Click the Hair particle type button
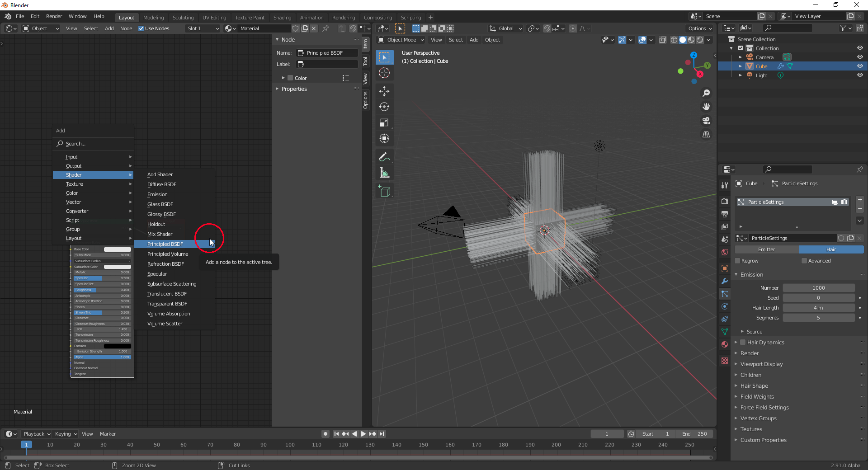The image size is (868, 470). coord(831,249)
